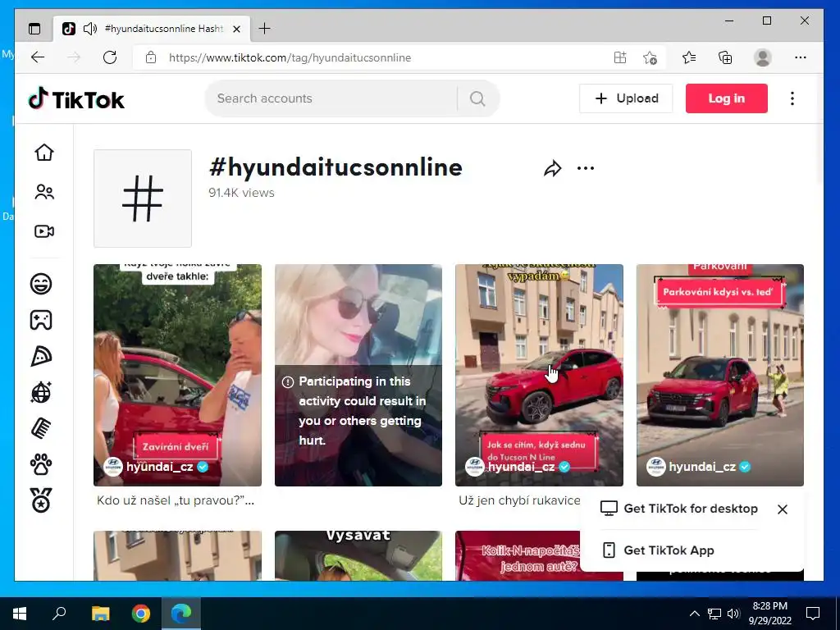
Task: Open caption Kdo už našel tu pravou
Action: 176,500
